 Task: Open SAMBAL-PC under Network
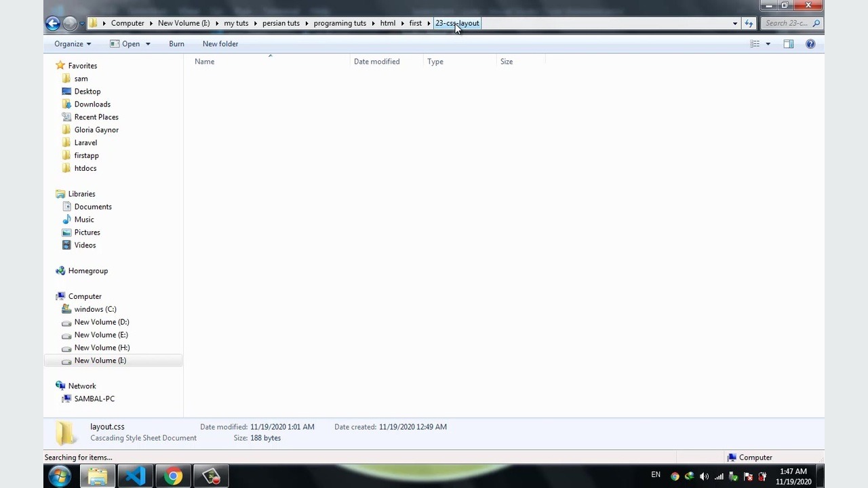point(94,399)
